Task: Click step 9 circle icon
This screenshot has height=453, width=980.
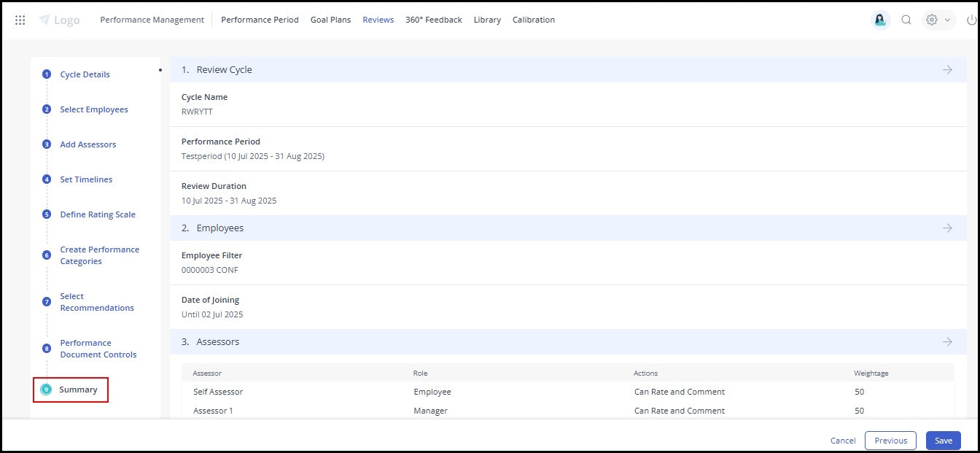Action: coord(46,390)
